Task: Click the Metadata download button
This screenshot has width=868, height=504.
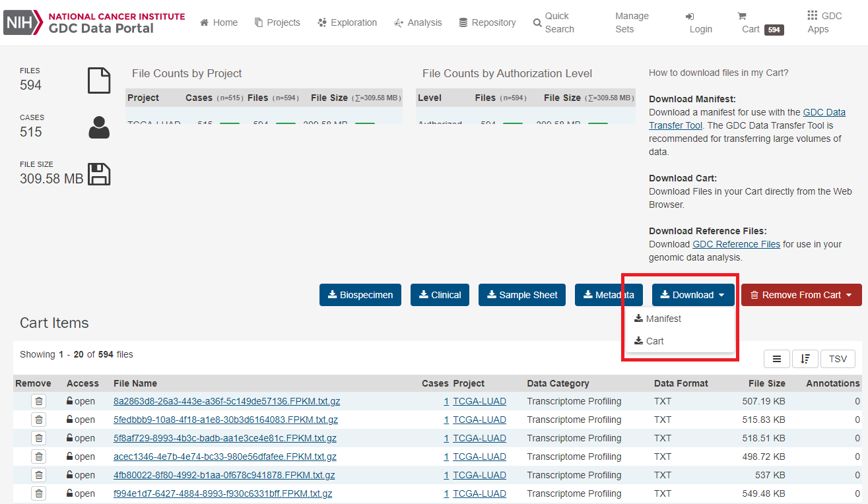Action: coord(609,295)
